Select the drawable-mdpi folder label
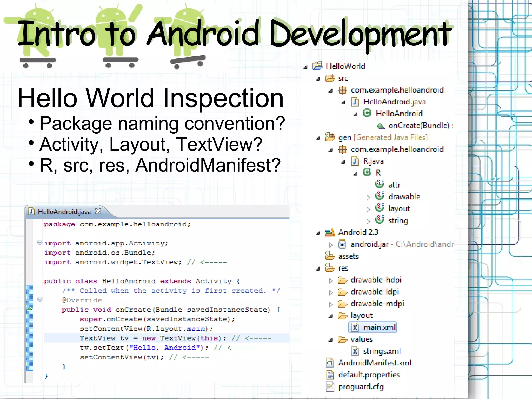The image size is (532, 399). [377, 304]
